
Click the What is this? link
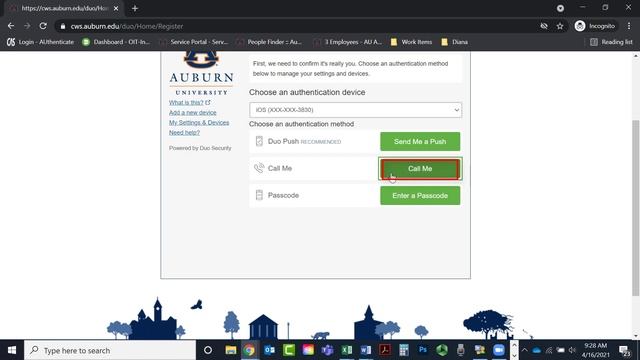click(186, 102)
